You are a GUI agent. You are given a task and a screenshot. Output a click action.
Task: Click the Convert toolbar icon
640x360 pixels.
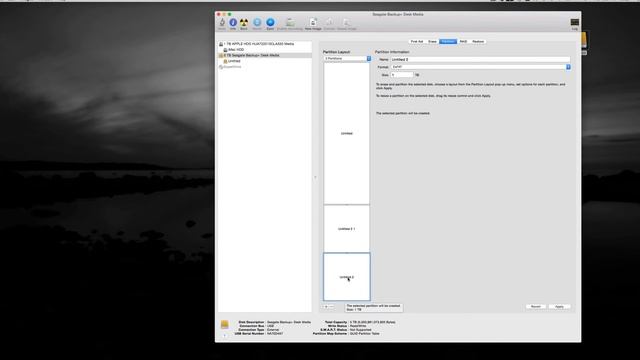[329, 22]
